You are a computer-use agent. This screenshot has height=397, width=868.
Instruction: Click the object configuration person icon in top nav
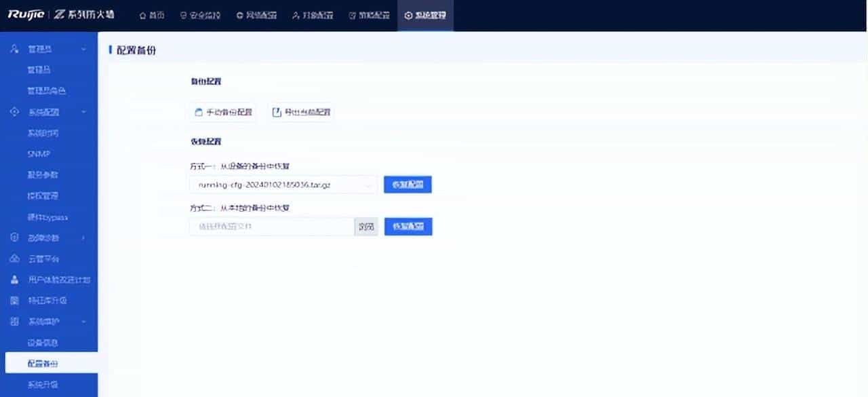point(294,15)
